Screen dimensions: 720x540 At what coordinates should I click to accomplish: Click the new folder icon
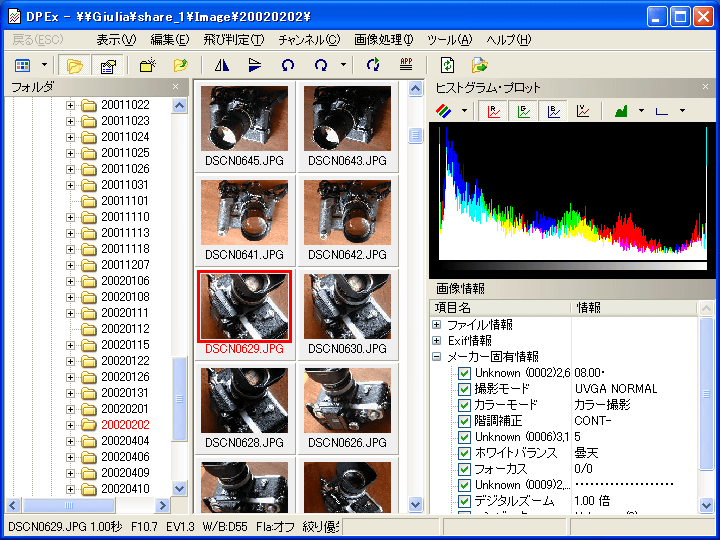point(147,65)
